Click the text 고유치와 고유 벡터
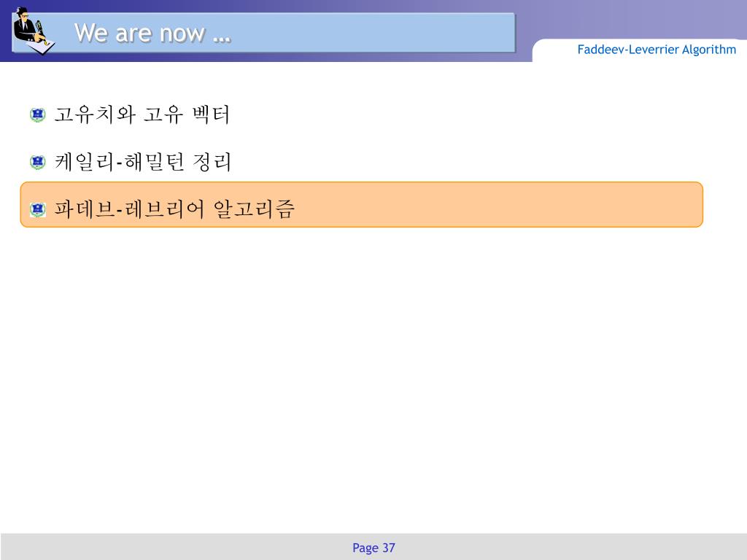The width and height of the screenshot is (747, 560). 142,114
